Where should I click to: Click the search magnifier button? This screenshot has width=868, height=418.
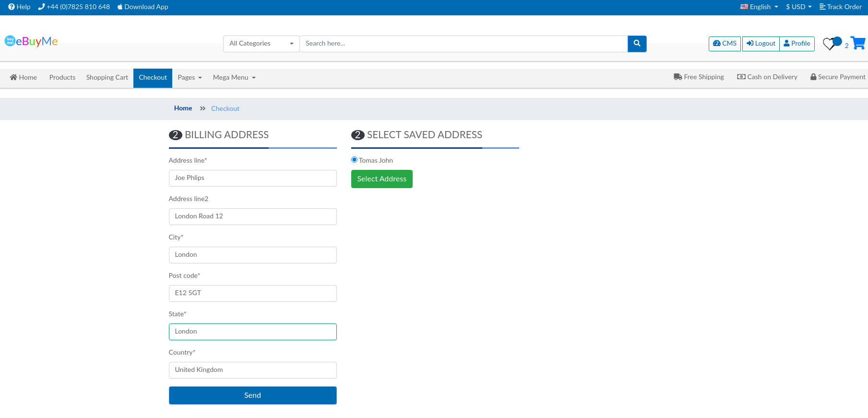point(637,43)
